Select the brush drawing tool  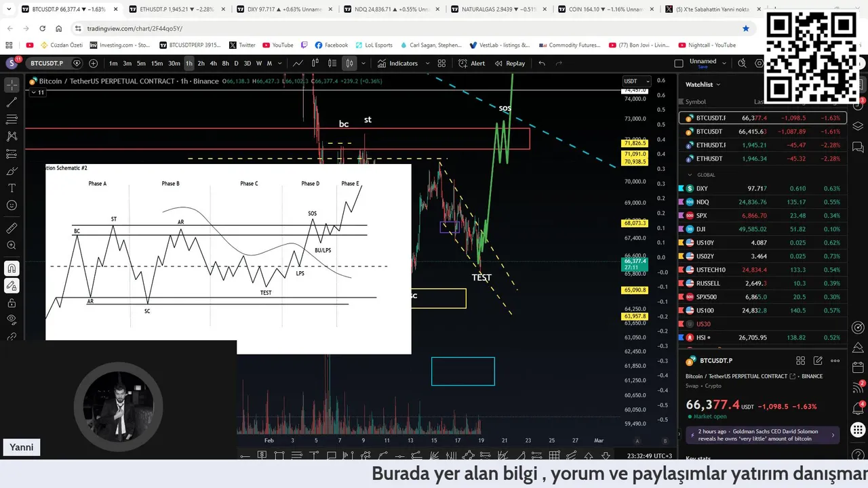(12, 171)
